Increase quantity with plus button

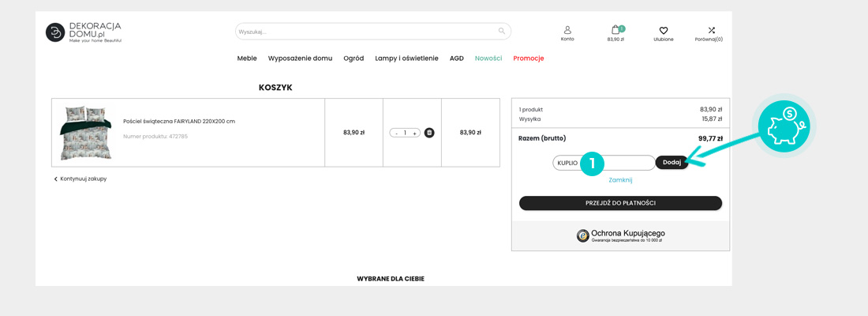(414, 134)
